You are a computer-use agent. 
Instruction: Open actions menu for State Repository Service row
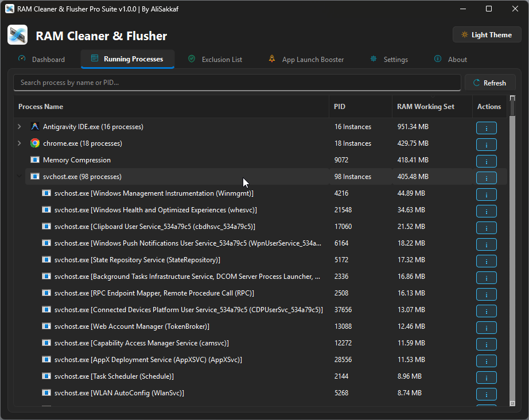click(486, 261)
